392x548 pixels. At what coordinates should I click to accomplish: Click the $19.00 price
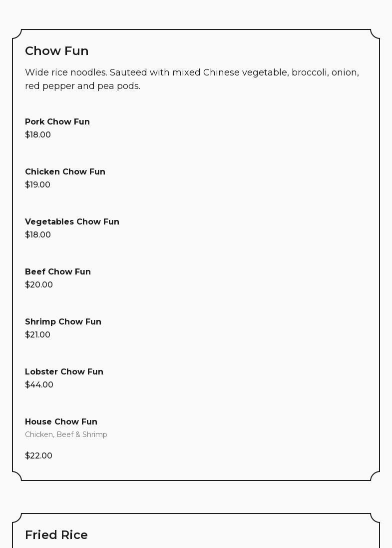pos(37,185)
